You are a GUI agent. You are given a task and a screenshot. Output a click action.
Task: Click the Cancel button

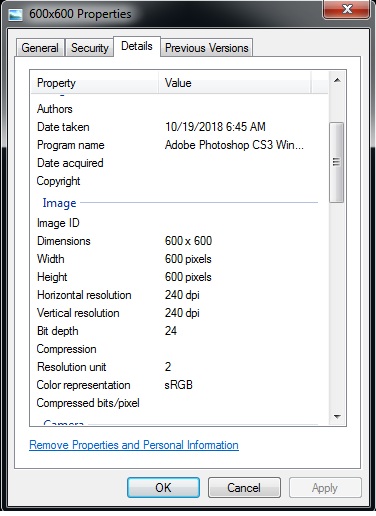(x=244, y=488)
